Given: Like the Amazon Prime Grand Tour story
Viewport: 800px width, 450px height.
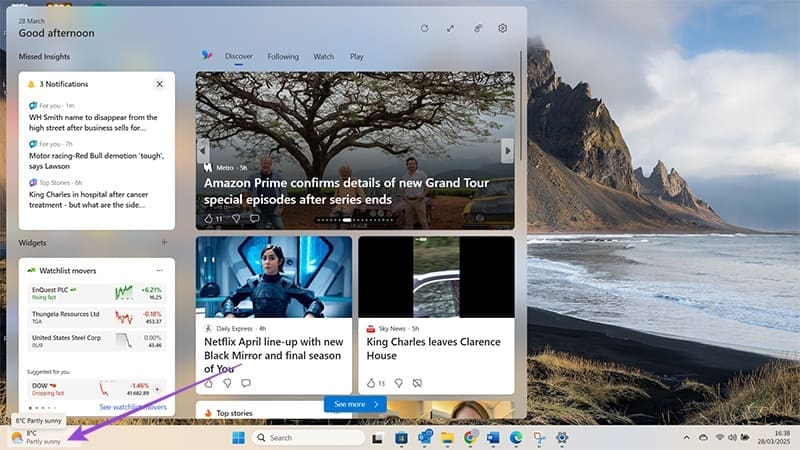Looking at the screenshot, I should click(208, 218).
